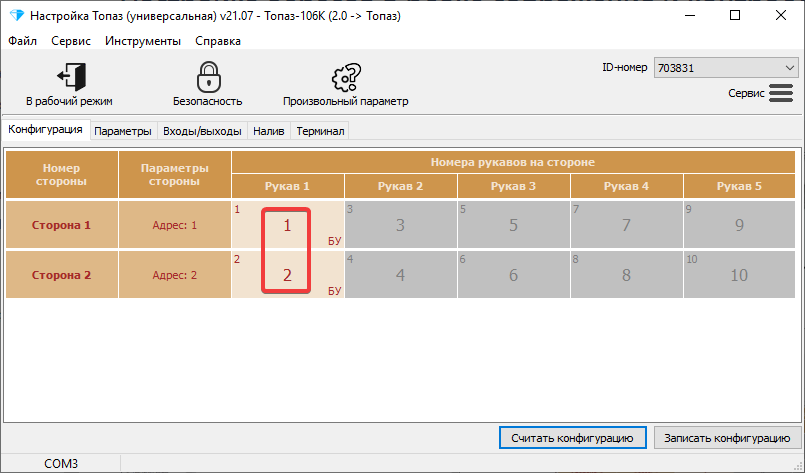Click the exit-door icon for working mode
The width and height of the screenshot is (805, 473).
pyautogui.click(x=71, y=77)
